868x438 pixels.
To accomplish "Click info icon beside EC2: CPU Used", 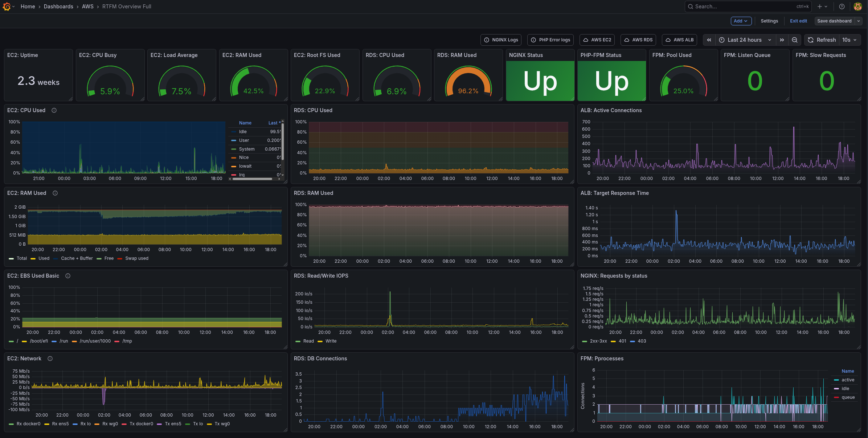I will [x=54, y=110].
